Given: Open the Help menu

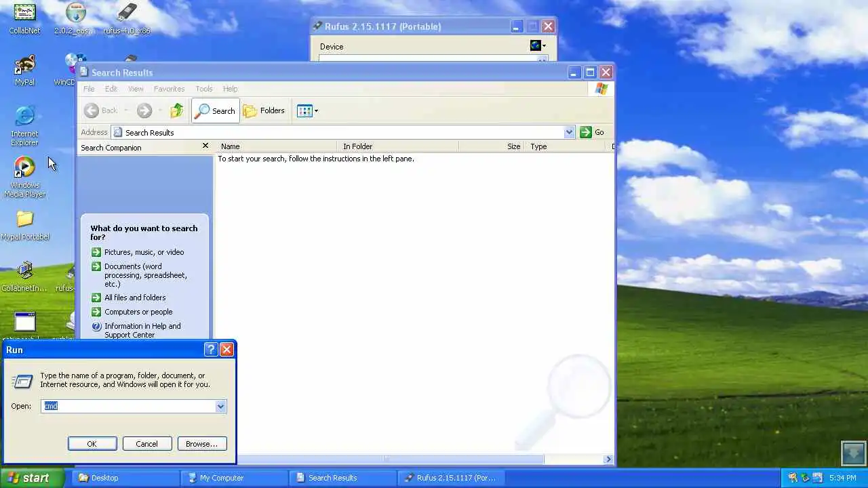Looking at the screenshot, I should (230, 89).
